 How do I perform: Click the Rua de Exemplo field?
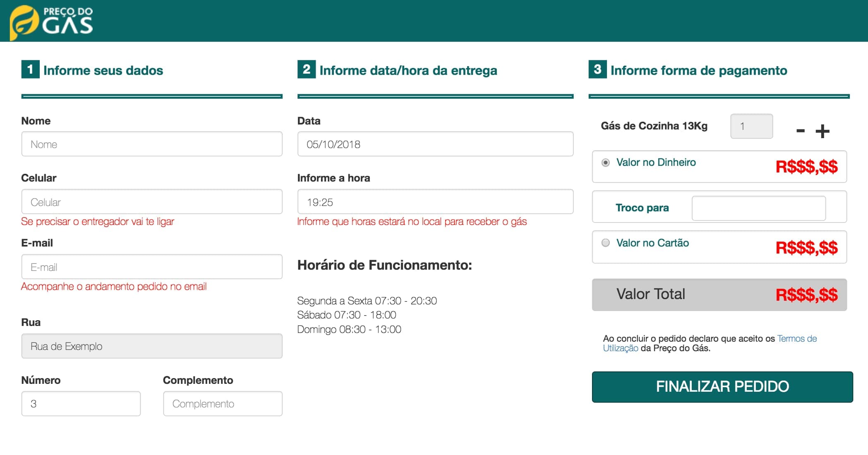pos(152,346)
